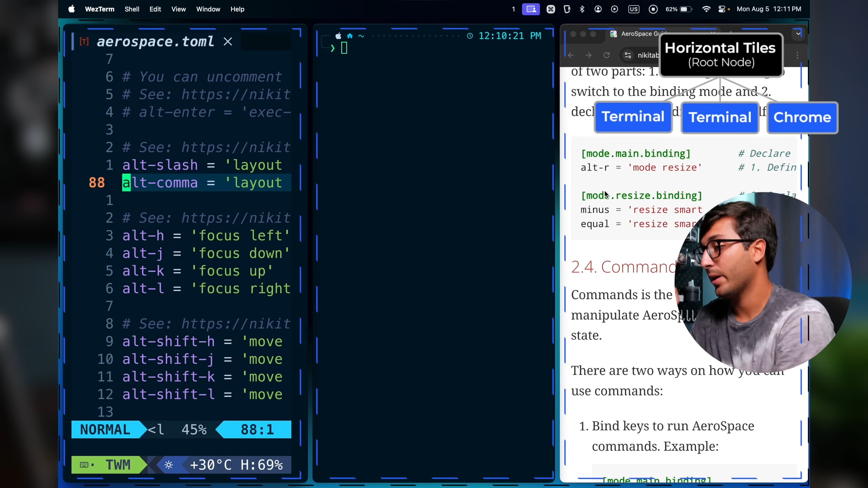Expand Chrome's tab search dropdown arrow
The width and height of the screenshot is (868, 488).
[x=798, y=34]
